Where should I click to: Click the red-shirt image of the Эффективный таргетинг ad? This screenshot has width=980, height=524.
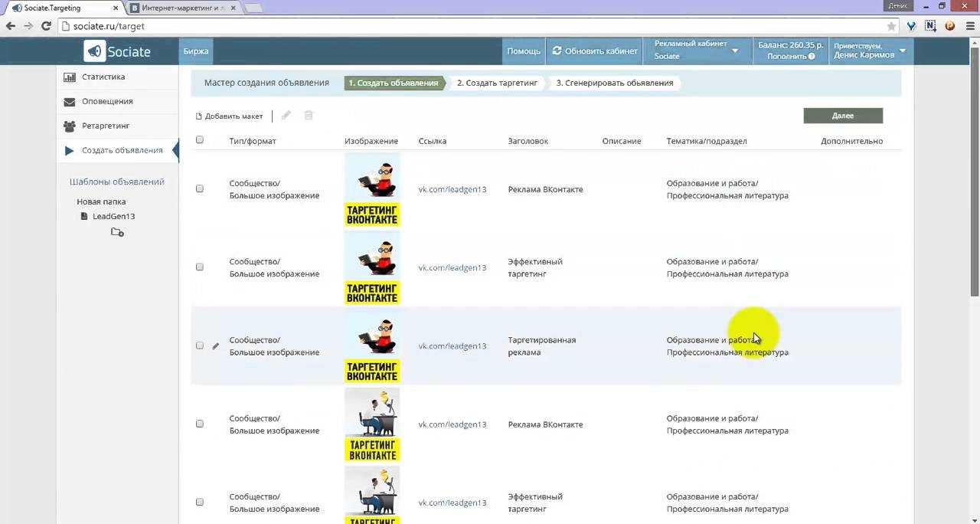pyautogui.click(x=372, y=268)
